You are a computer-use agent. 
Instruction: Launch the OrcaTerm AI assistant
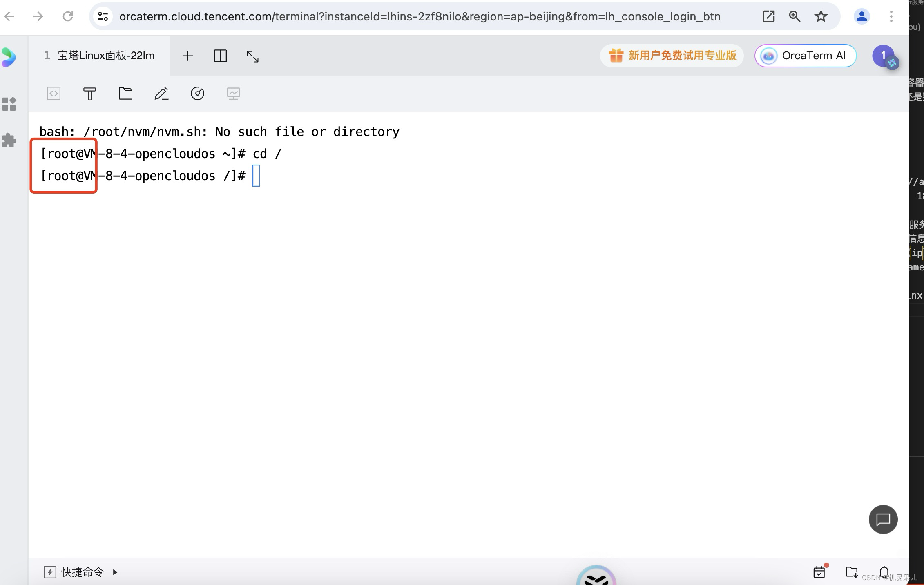[x=805, y=56]
